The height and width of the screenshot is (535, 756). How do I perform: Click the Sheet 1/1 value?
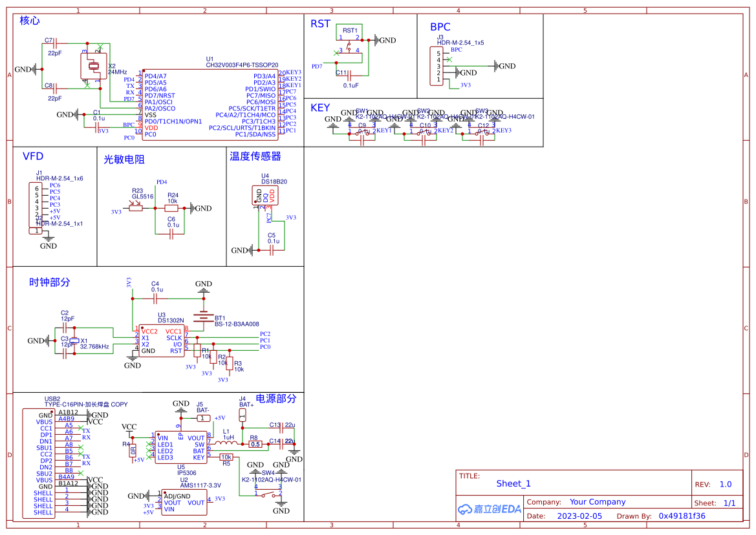pos(729,503)
